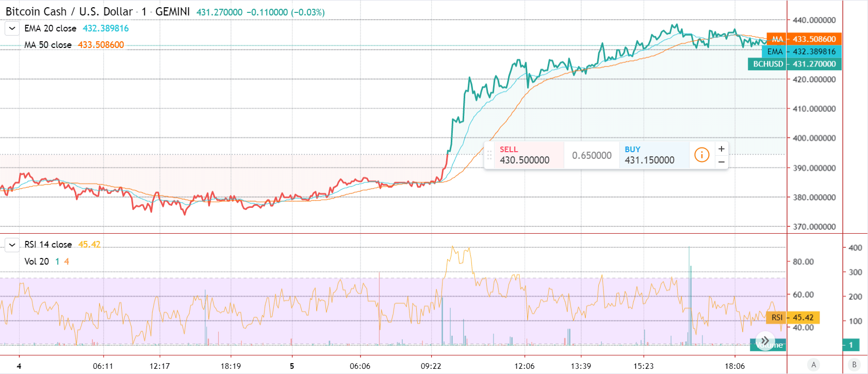Screen dimensions: 868x374
Task: Click the 18:06 time axis label
Action: [x=734, y=366]
